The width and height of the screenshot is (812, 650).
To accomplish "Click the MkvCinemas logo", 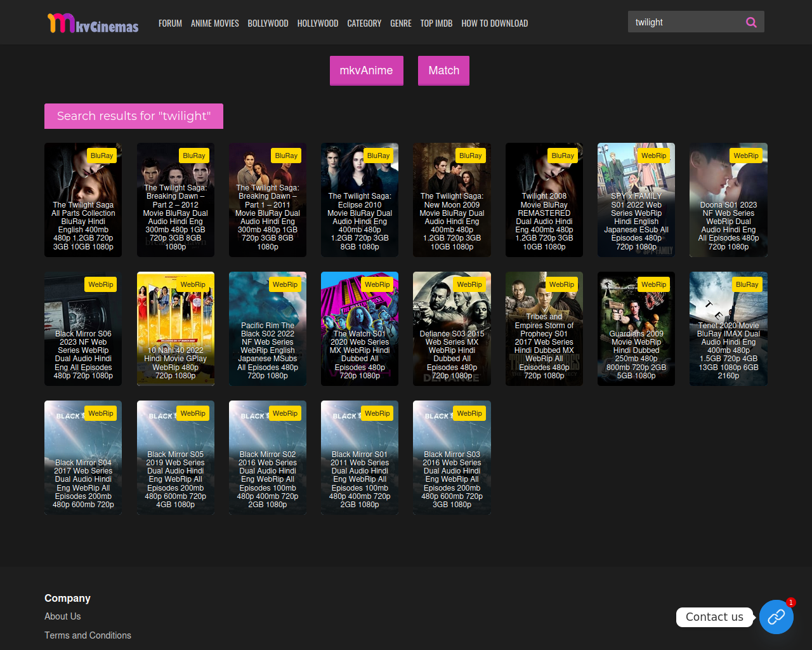I will pos(93,23).
